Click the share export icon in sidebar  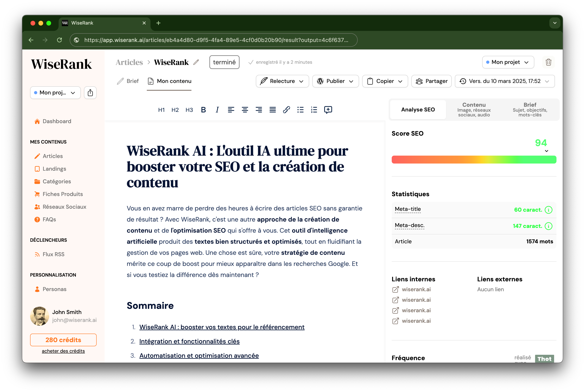pyautogui.click(x=90, y=93)
